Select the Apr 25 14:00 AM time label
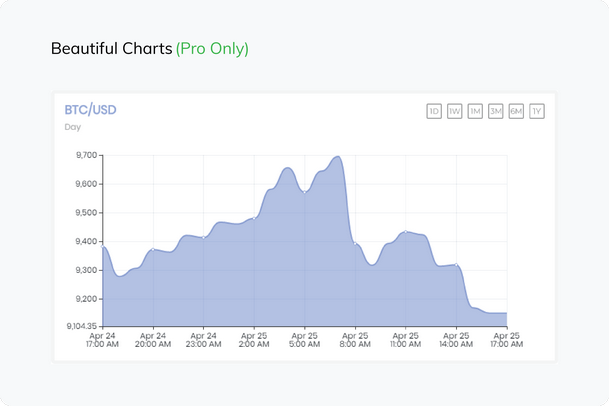 pyautogui.click(x=456, y=340)
